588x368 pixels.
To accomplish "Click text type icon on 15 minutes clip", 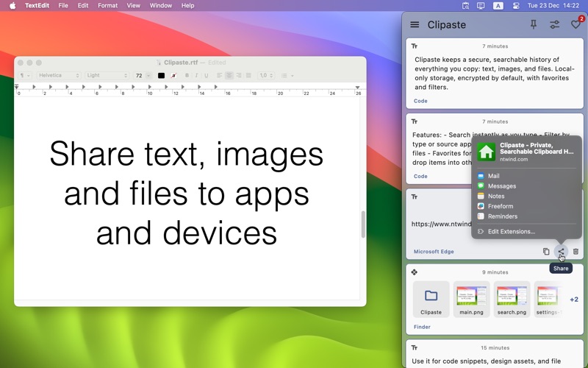I will 415,347.
